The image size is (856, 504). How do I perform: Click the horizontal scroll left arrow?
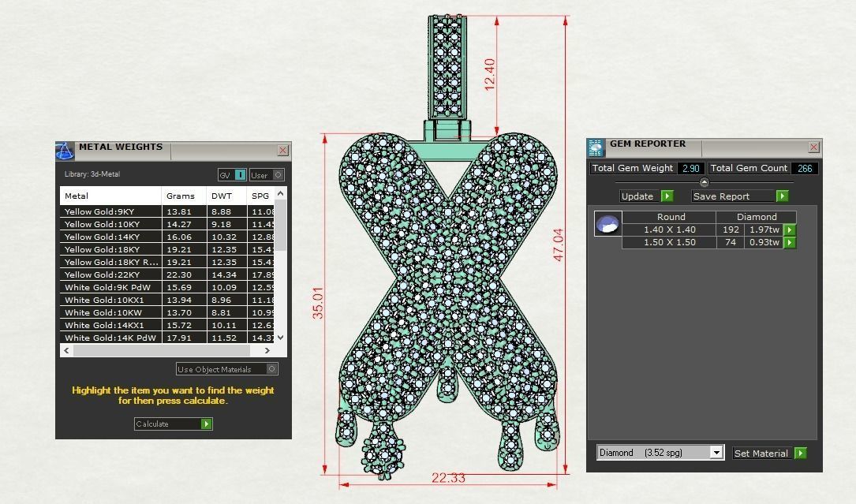click(66, 350)
